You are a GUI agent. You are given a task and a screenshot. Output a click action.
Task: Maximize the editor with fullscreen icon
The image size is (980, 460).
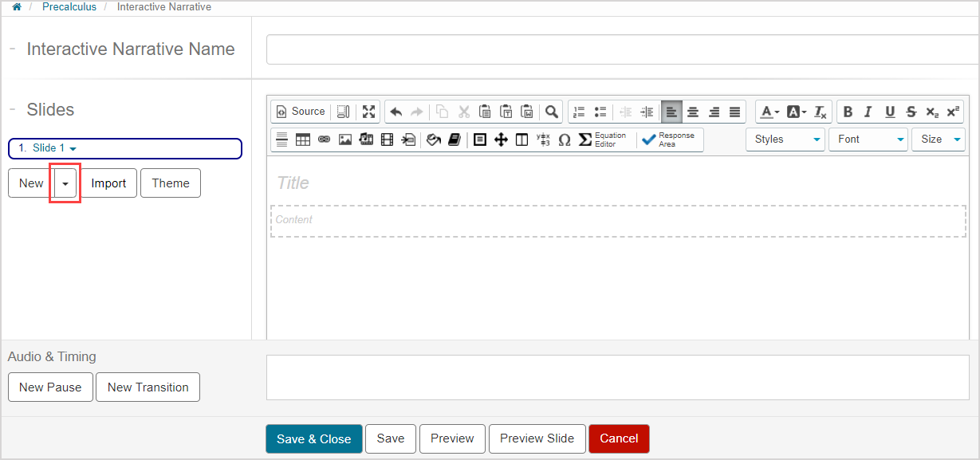tap(368, 112)
